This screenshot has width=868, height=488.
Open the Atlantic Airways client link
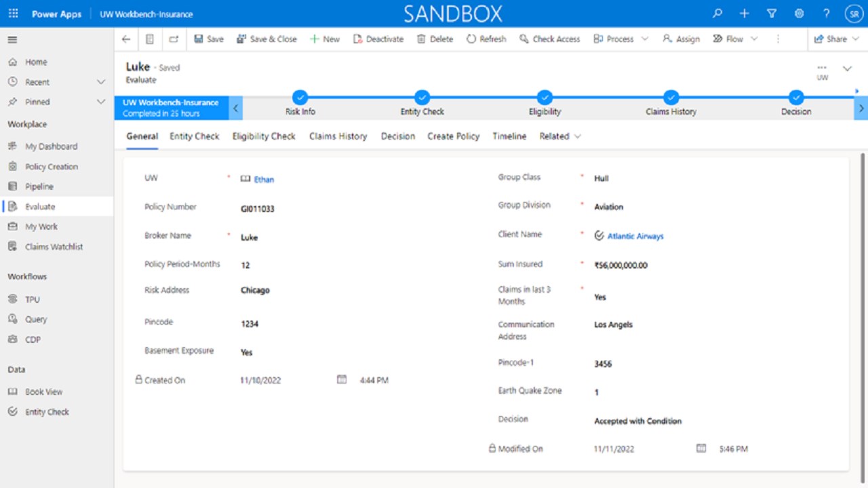pyautogui.click(x=635, y=237)
